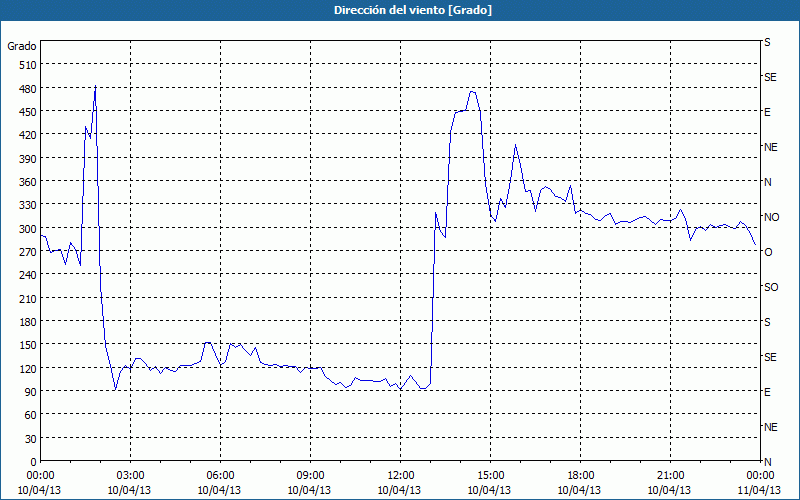
Task: Click the 'NE' compass label between 30 and 60
Action: 770,427
